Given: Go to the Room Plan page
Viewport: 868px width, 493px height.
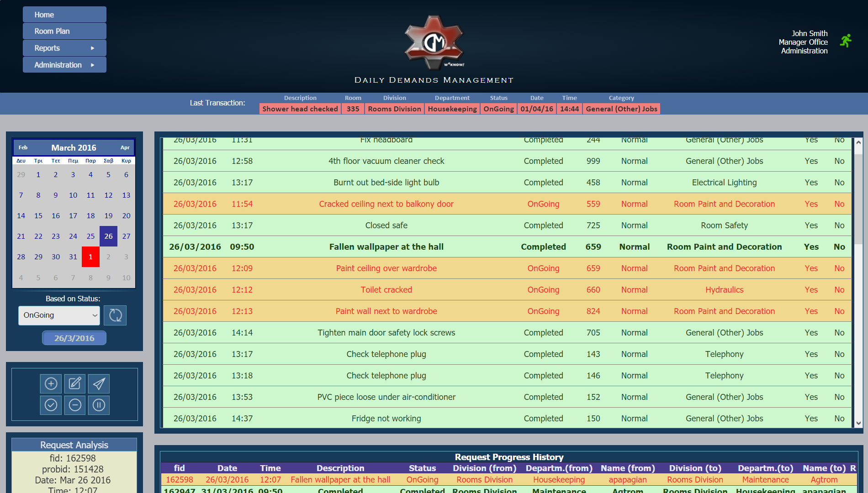Looking at the screenshot, I should pos(64,31).
